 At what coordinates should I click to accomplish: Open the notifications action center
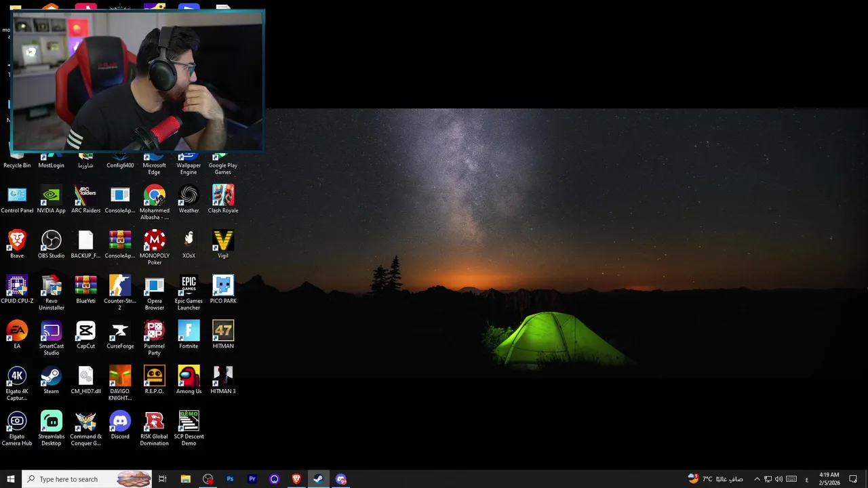853,479
